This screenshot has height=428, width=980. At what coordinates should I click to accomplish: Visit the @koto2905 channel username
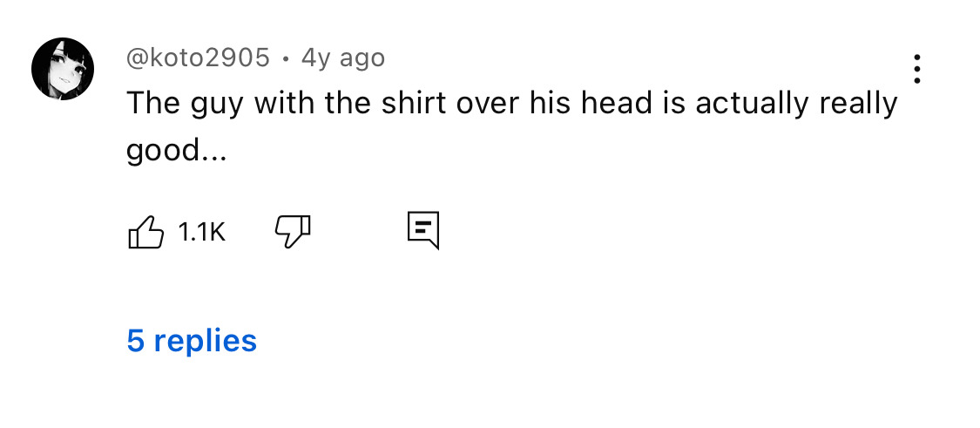coord(199,58)
